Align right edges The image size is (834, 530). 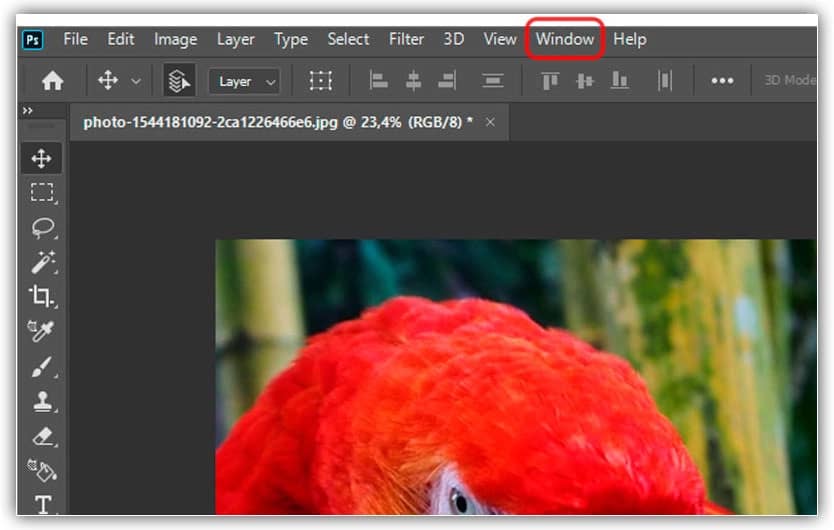447,81
